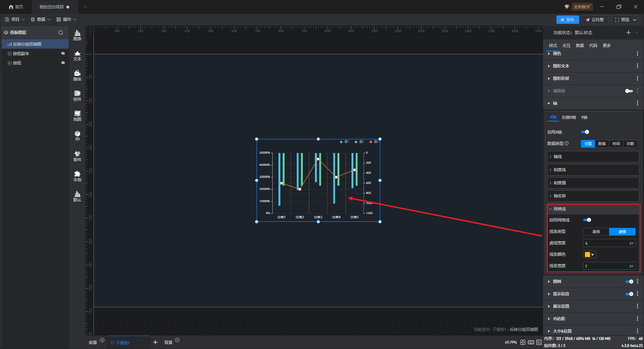This screenshot has width=644, height=349.
Task: Open the 文本 text components panel
Action: pos(77,55)
